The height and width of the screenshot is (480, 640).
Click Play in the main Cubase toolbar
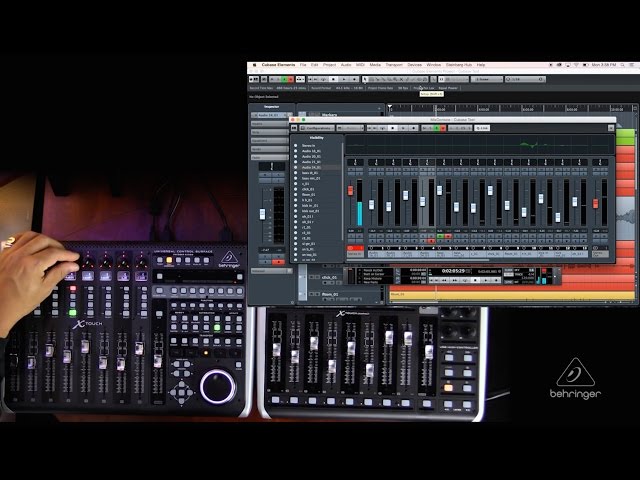pos(344,79)
